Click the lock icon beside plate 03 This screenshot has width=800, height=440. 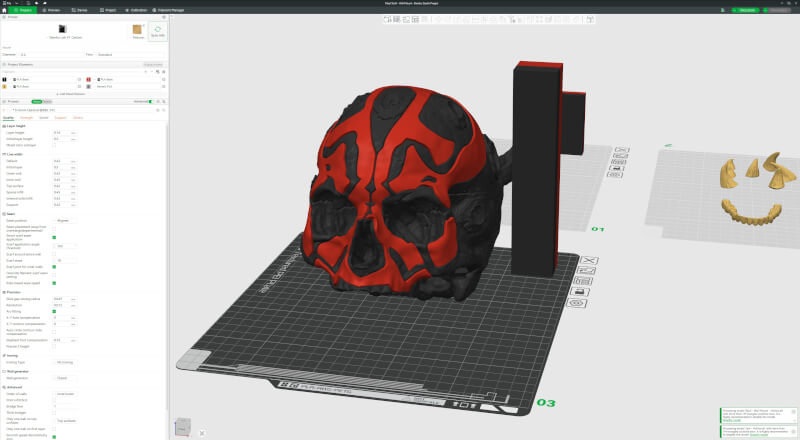(x=580, y=292)
